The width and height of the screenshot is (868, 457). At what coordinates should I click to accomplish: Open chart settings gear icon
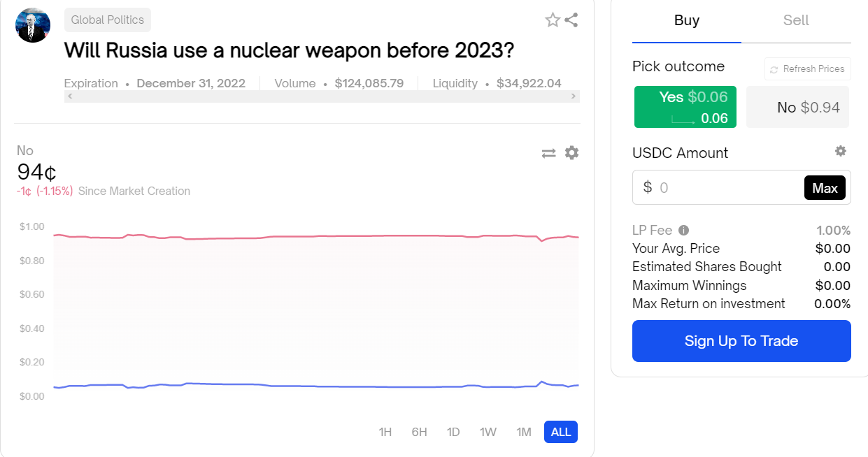(571, 152)
